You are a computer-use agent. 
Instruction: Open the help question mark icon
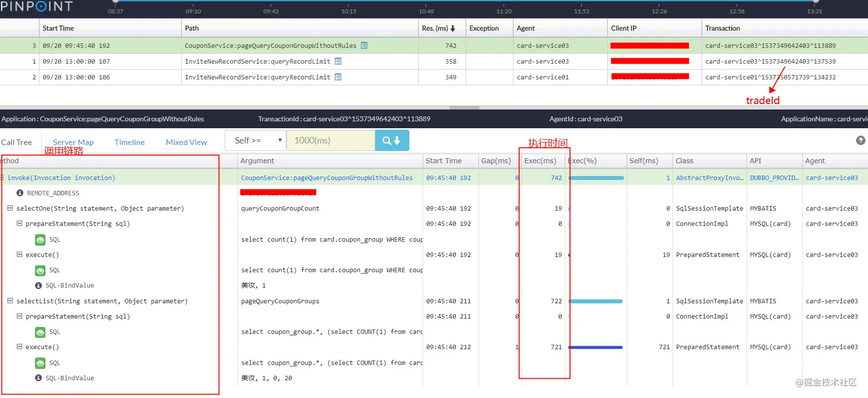click(x=861, y=141)
